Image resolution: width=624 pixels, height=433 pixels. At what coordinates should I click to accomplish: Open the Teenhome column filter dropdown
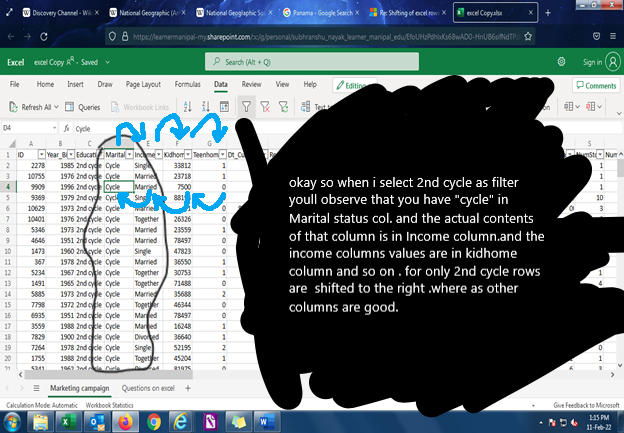pyautogui.click(x=222, y=154)
